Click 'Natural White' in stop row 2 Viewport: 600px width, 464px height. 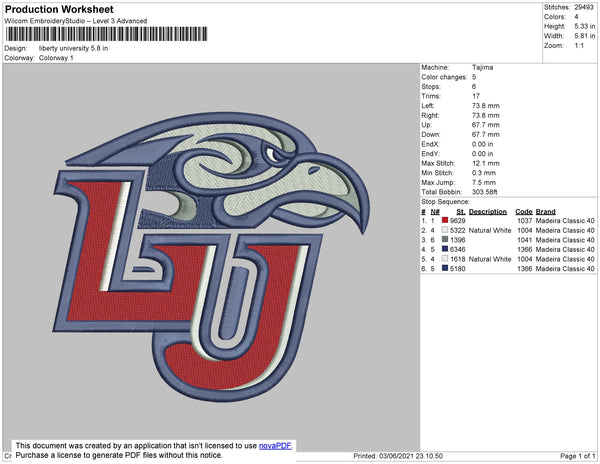(x=490, y=230)
